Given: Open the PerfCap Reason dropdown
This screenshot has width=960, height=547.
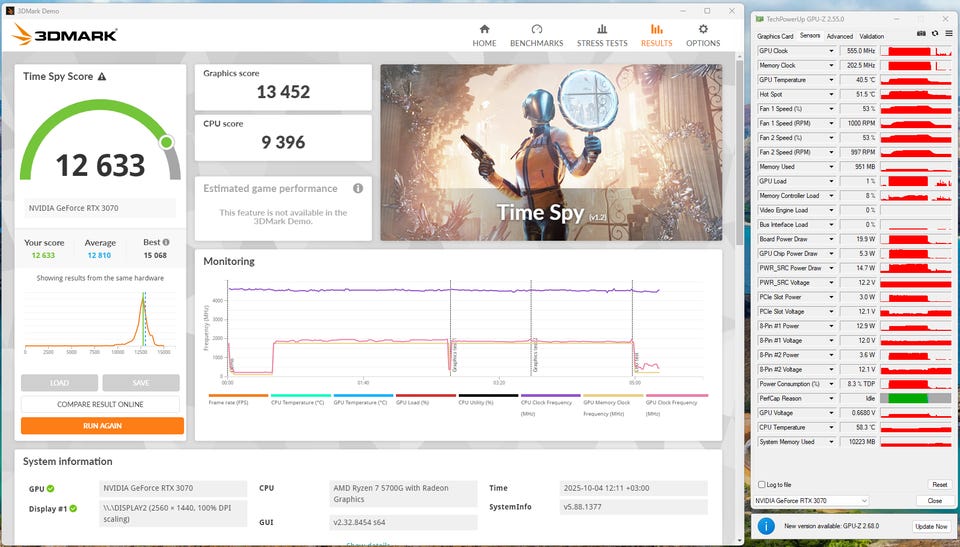Looking at the screenshot, I should pyautogui.click(x=831, y=398).
